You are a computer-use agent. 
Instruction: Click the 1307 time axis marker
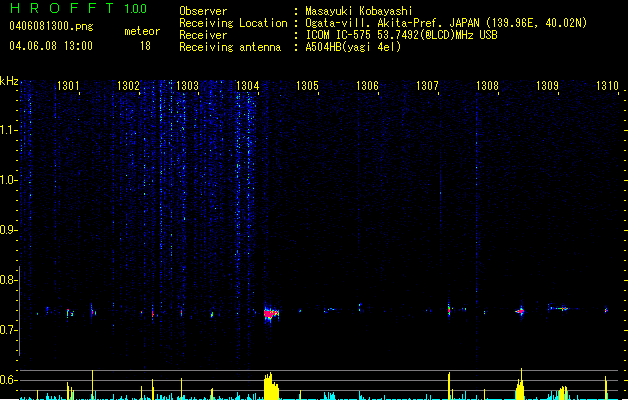tap(427, 86)
